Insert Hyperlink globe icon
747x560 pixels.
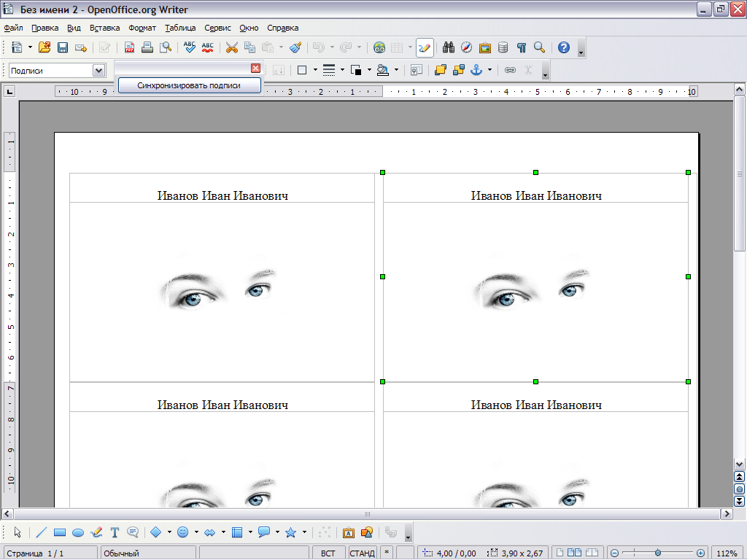point(379,47)
